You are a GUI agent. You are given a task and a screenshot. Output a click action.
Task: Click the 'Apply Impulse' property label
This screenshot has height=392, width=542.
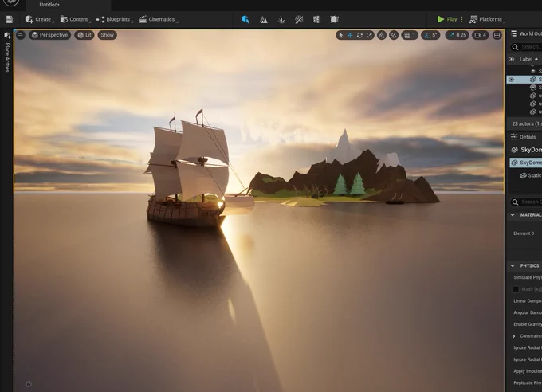[x=528, y=371]
